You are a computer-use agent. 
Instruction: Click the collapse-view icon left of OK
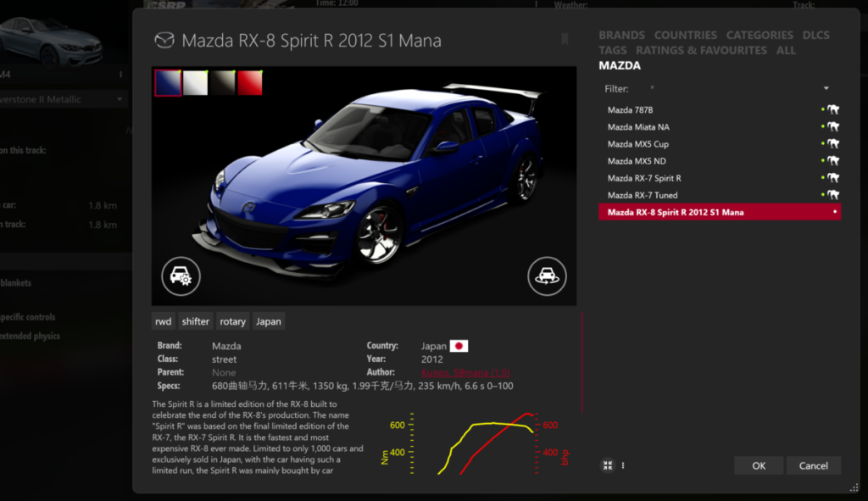[x=608, y=465]
